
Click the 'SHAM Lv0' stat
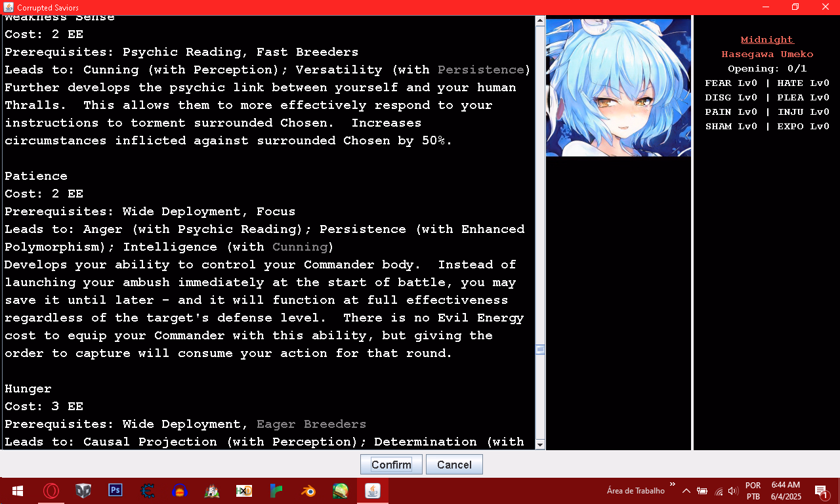[x=731, y=126]
